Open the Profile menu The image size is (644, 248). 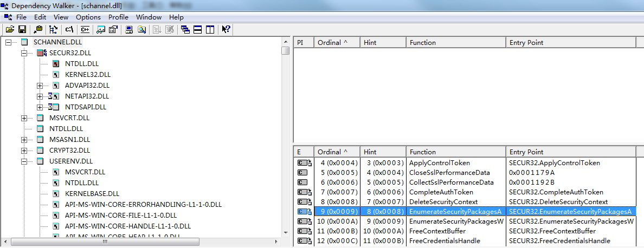[x=118, y=17]
